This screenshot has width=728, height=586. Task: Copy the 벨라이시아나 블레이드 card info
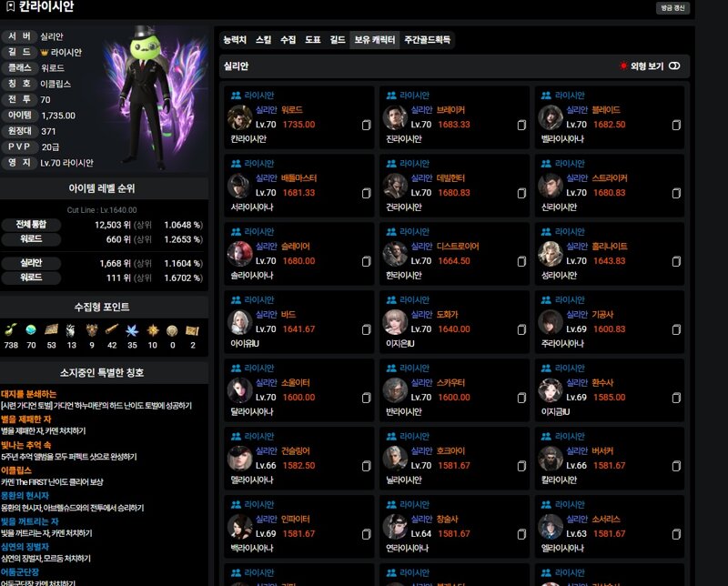pyautogui.click(x=676, y=125)
